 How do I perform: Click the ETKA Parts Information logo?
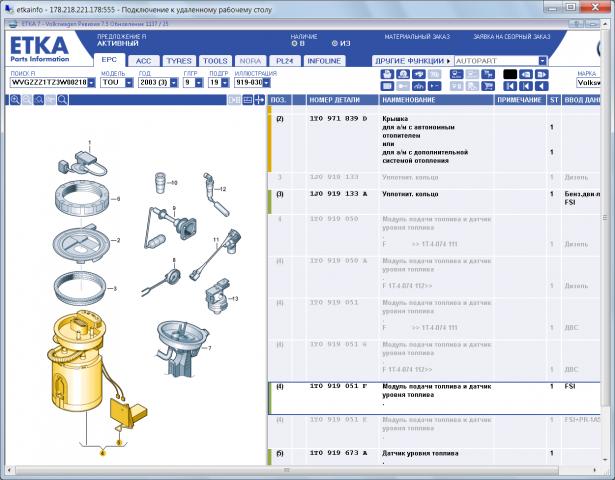pos(39,49)
